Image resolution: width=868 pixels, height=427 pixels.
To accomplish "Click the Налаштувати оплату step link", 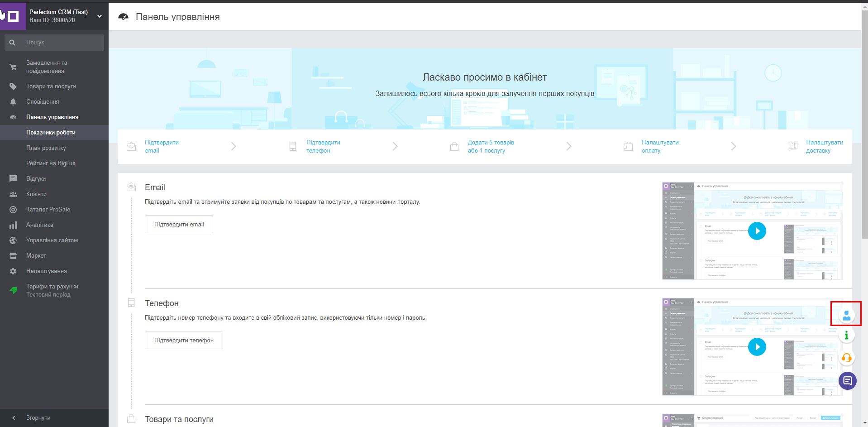I will click(x=660, y=146).
